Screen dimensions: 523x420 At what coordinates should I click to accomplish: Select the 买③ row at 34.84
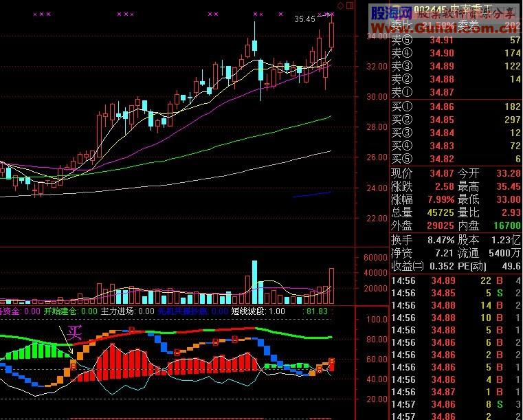tap(456, 133)
